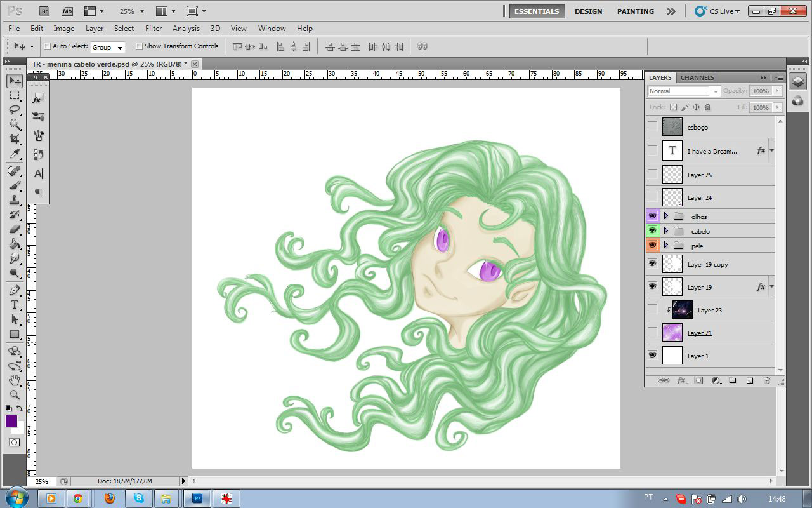Open the Filter menu
Image resolution: width=812 pixels, height=508 pixels.
[154, 29]
